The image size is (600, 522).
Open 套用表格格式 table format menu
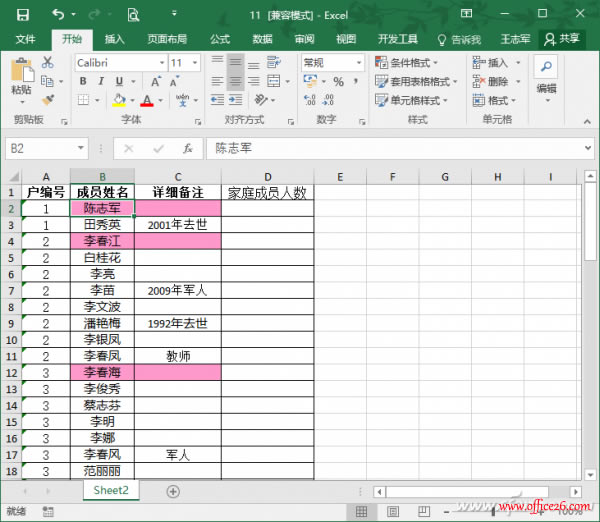pos(416,81)
